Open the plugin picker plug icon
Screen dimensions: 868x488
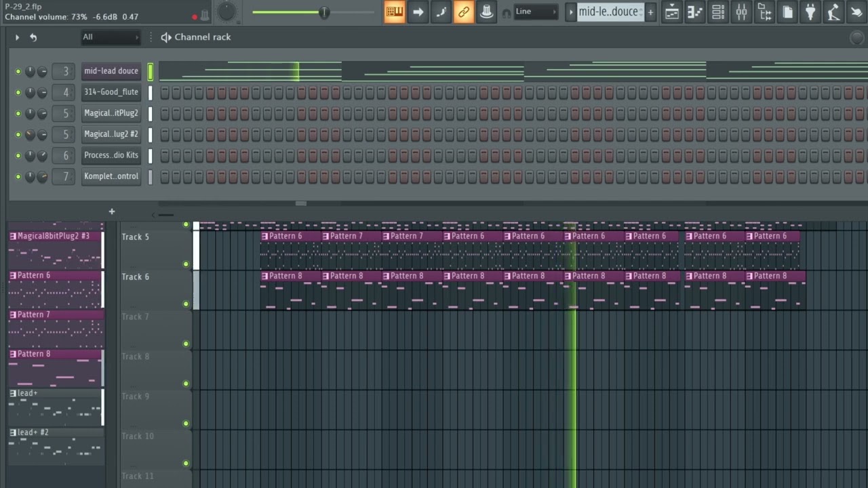[810, 12]
